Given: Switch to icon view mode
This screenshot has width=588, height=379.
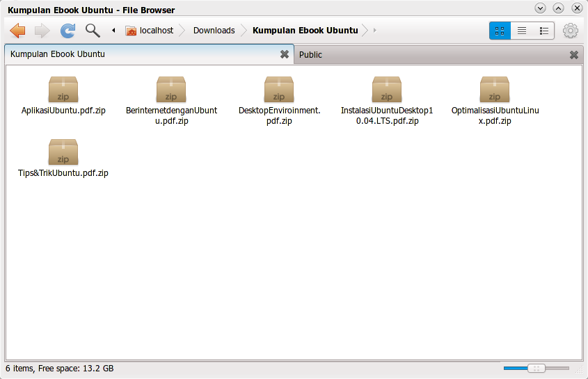Looking at the screenshot, I should pos(500,31).
